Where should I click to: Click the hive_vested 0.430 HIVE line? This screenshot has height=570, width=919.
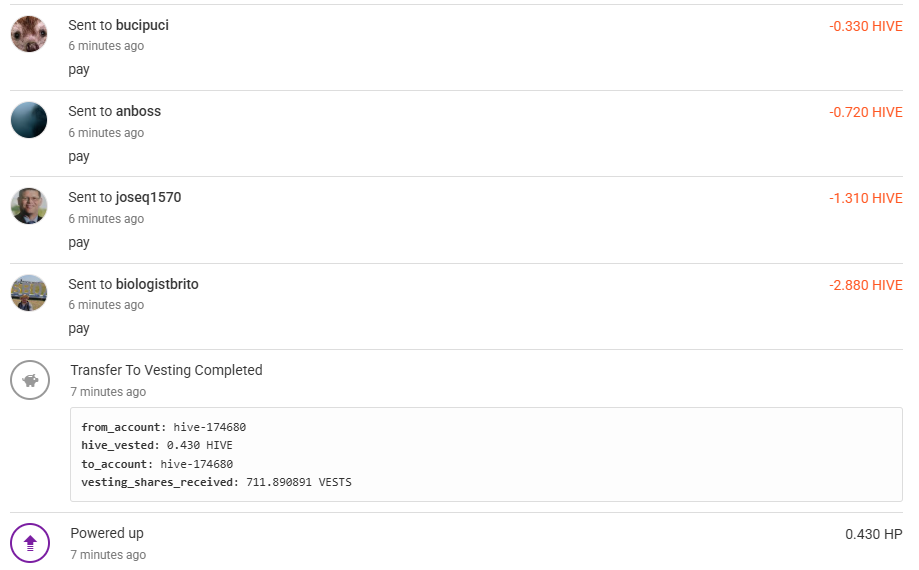point(157,445)
